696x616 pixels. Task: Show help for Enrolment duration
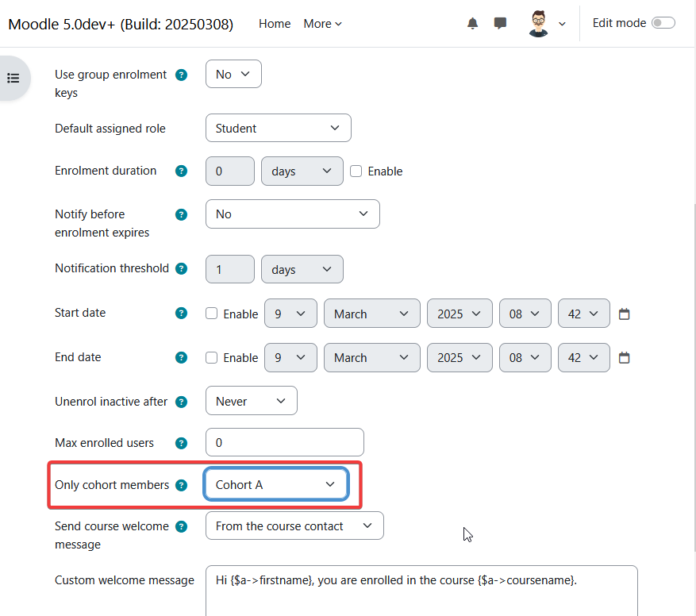click(181, 171)
